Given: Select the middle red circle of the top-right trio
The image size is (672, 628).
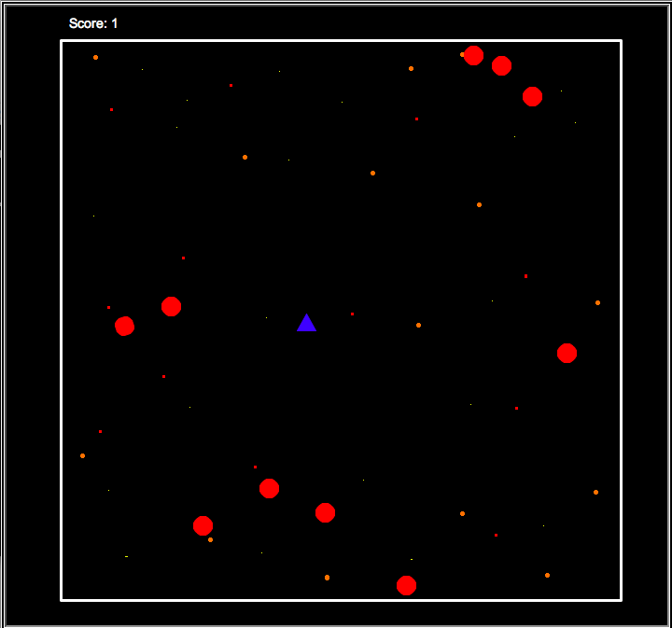Looking at the screenshot, I should [501, 65].
